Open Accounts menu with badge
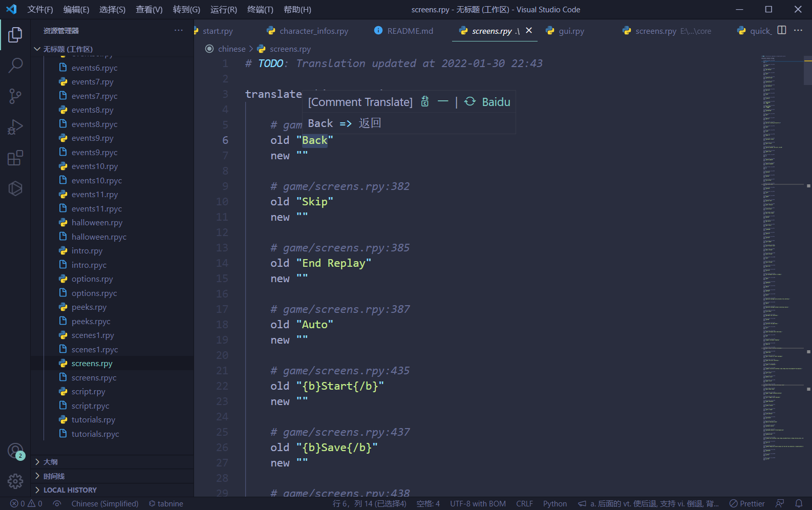The width and height of the screenshot is (812, 510). [15, 451]
